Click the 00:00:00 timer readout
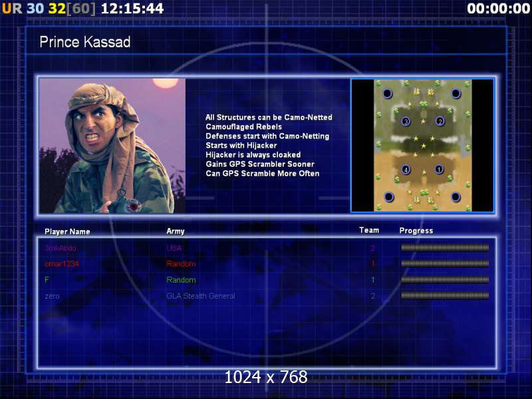This screenshot has width=532, height=399. [498, 9]
